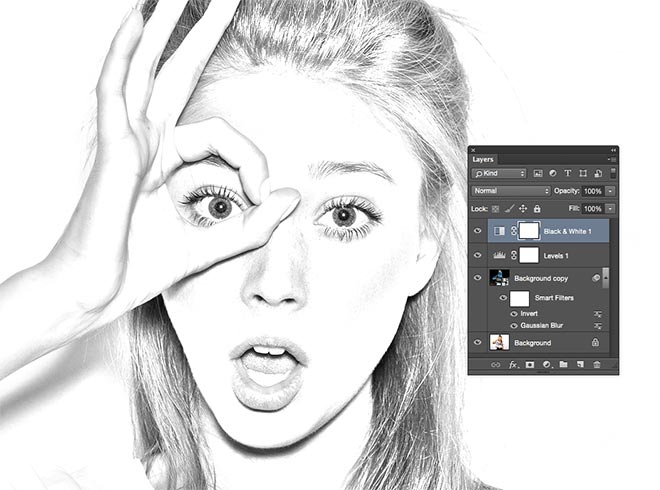Click the type layer filter icon

568,173
